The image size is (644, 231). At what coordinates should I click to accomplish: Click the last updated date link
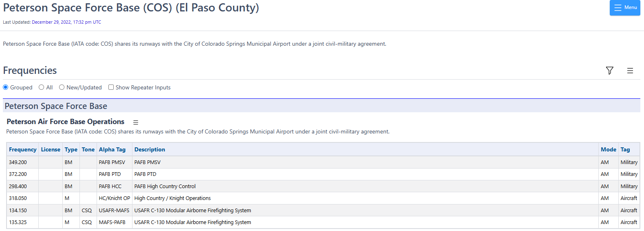(x=66, y=22)
